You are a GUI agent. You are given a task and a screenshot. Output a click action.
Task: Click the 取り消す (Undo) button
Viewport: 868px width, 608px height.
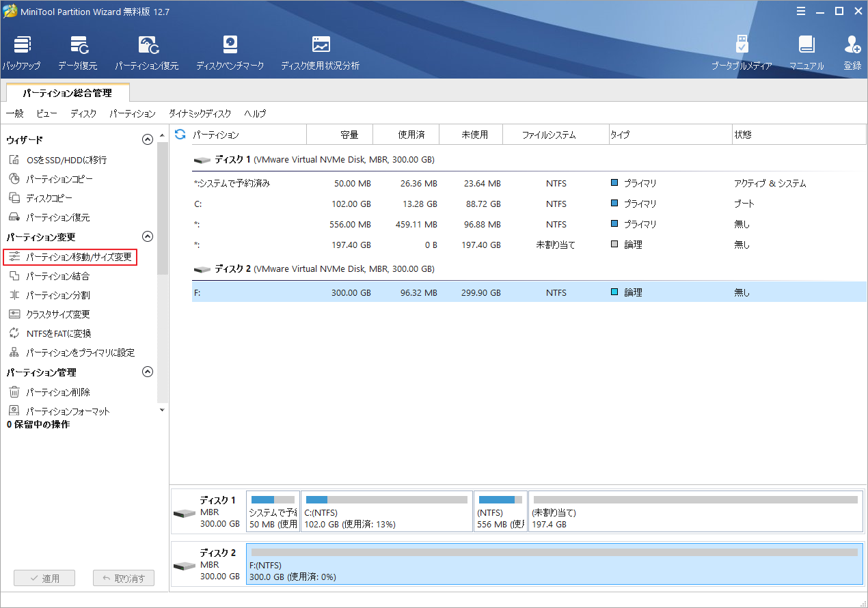point(123,577)
